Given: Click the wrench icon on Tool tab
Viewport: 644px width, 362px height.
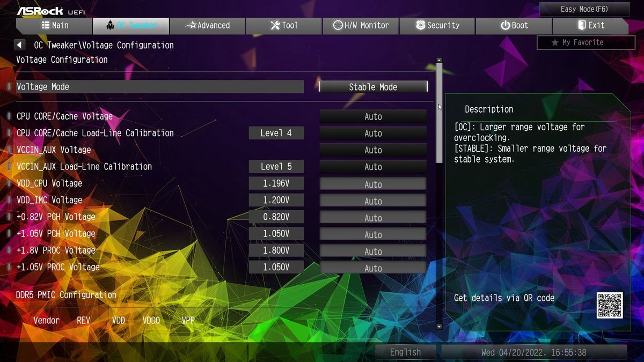Looking at the screenshot, I should coord(275,25).
